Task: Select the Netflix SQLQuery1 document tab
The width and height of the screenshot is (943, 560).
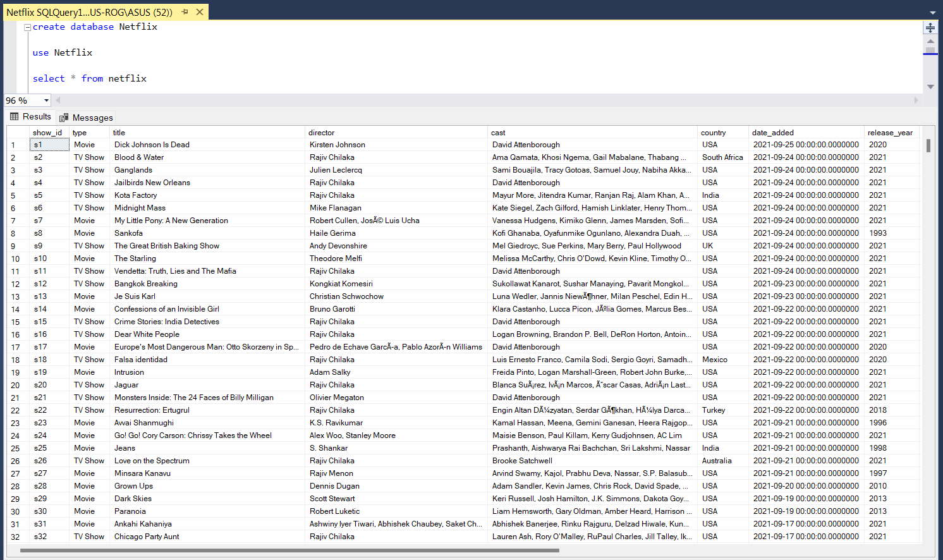Action: (89, 12)
